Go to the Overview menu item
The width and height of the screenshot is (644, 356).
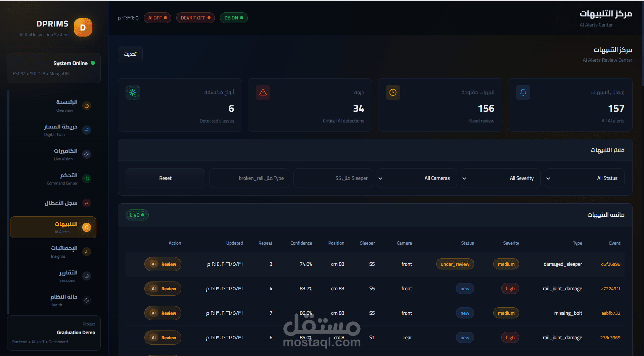pyautogui.click(x=53, y=106)
